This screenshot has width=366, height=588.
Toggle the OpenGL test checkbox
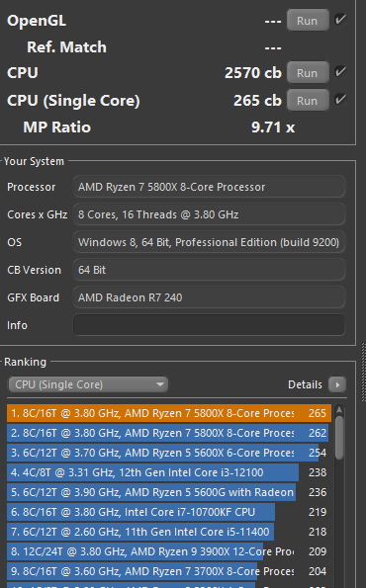click(340, 19)
